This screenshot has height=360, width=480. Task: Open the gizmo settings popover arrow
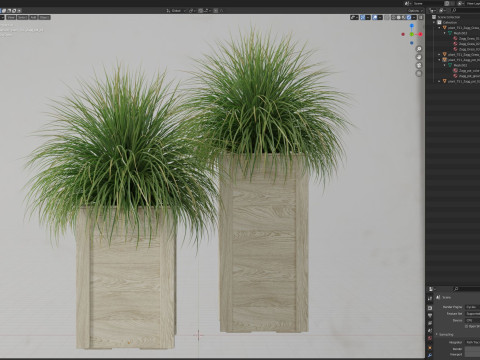pyautogui.click(x=368, y=17)
